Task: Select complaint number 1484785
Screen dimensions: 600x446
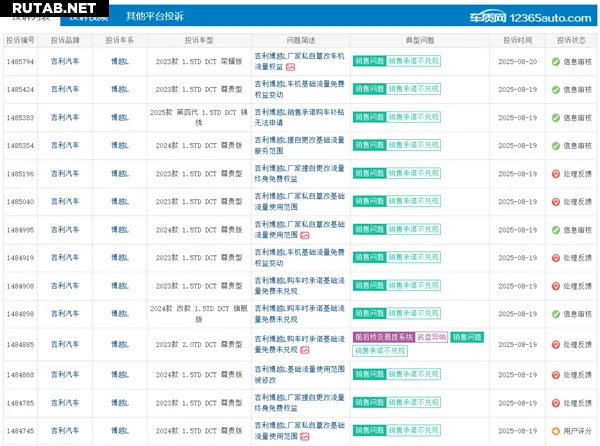Action: (20, 403)
